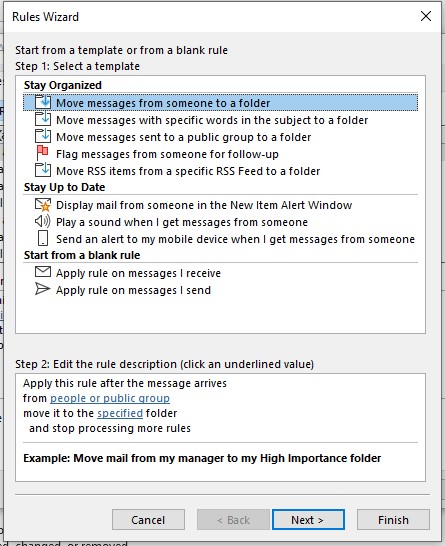Click the Finish button
Image resolution: width=445 pixels, height=546 pixels.
393,520
